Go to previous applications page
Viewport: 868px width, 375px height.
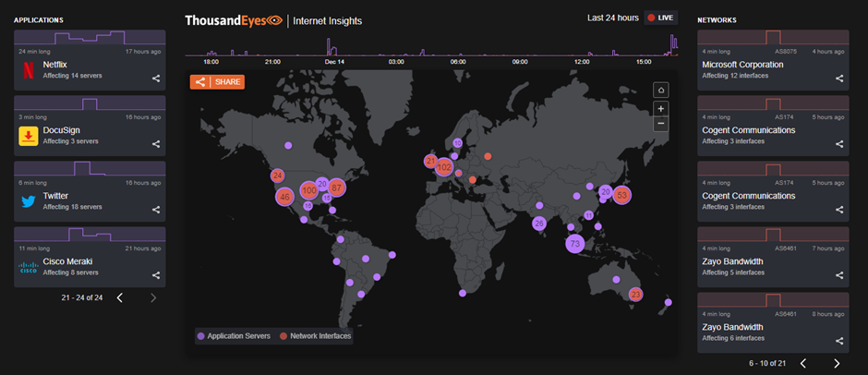[119, 298]
